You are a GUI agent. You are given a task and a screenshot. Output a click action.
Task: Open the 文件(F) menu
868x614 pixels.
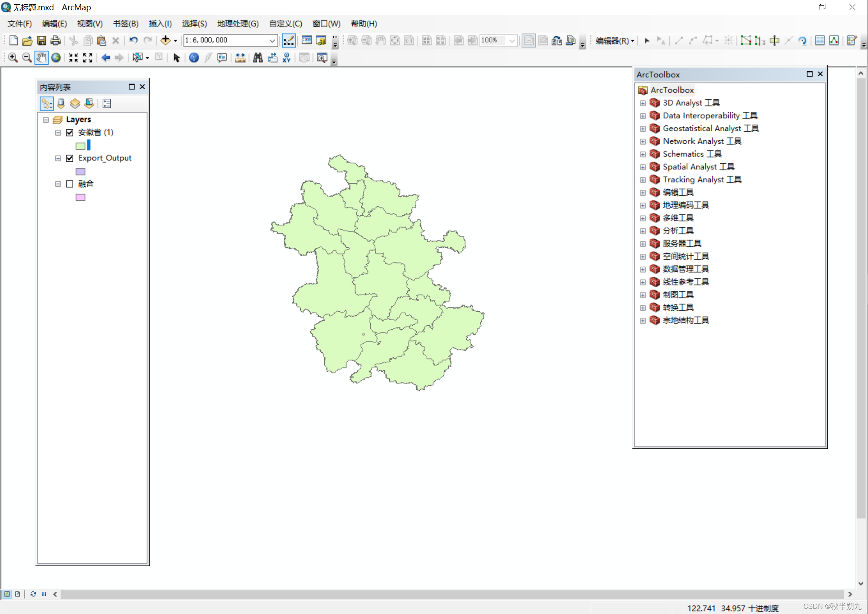(20, 23)
